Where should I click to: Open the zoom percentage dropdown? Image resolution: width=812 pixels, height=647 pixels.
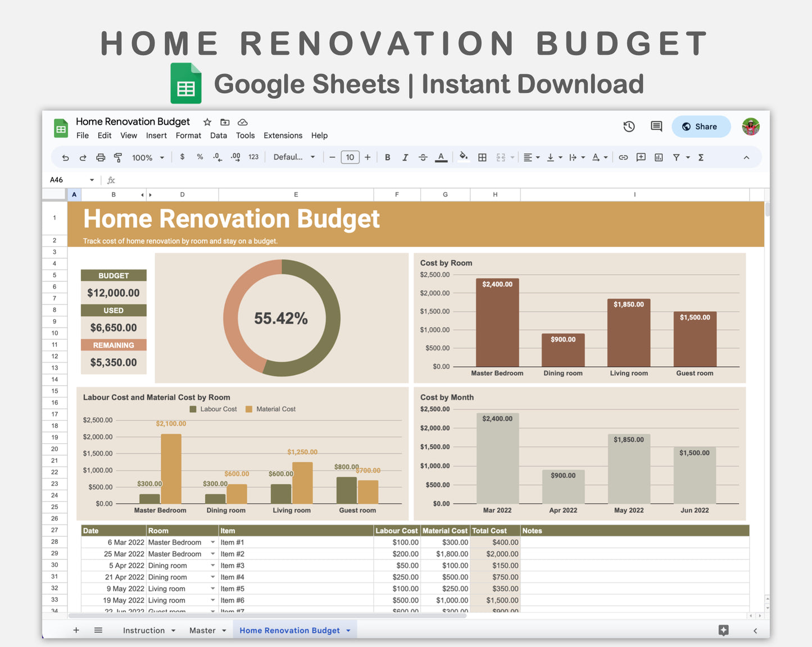(x=147, y=157)
